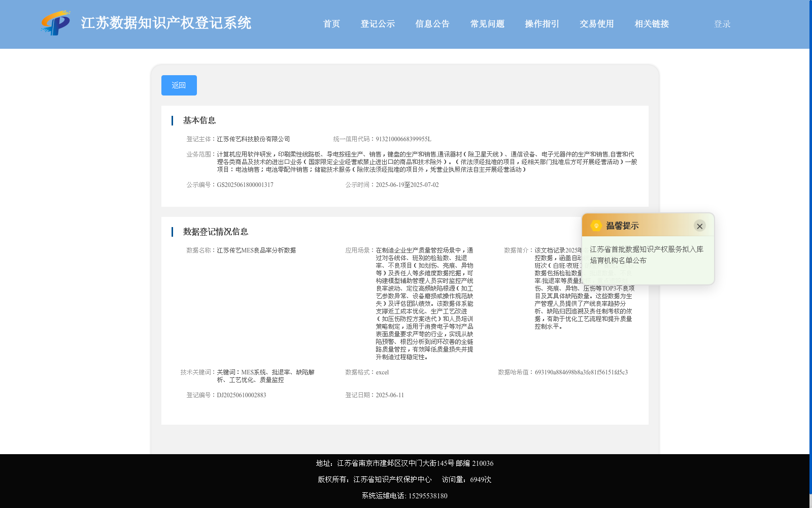Open the 相关链接 menu item
Screen dimensions: 812x508
pos(652,24)
